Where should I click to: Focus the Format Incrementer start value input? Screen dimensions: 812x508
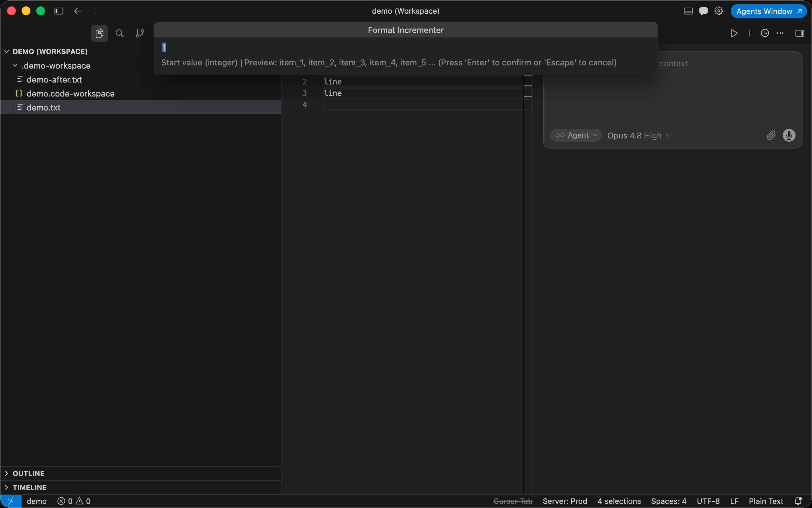[405, 47]
